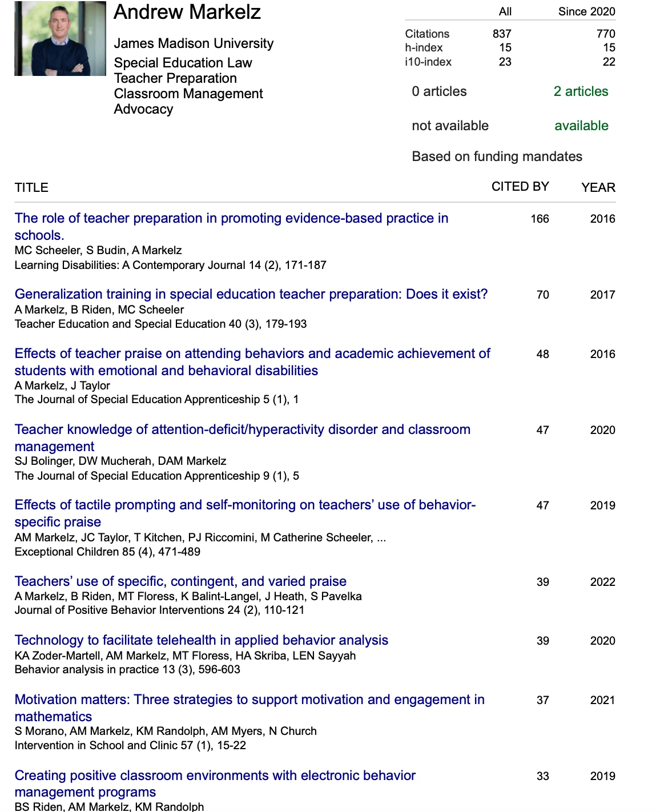Open 'Technology to facilitate telehealth' article

[x=202, y=641]
